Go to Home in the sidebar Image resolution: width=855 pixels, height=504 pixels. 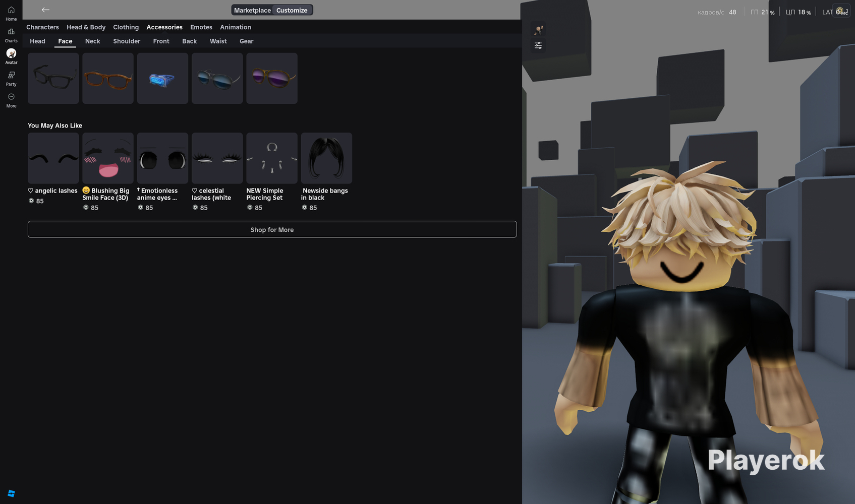[x=11, y=13]
